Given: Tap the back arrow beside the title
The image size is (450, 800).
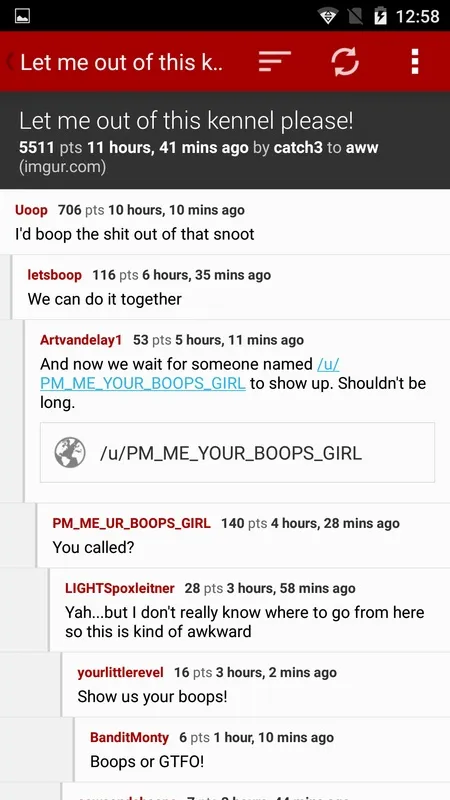Looking at the screenshot, I should pos(10,62).
